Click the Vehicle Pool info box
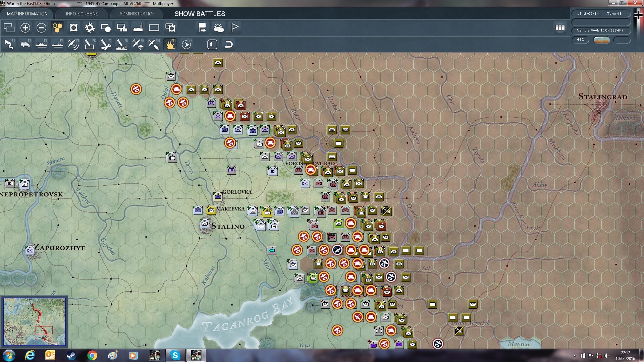 pyautogui.click(x=600, y=31)
